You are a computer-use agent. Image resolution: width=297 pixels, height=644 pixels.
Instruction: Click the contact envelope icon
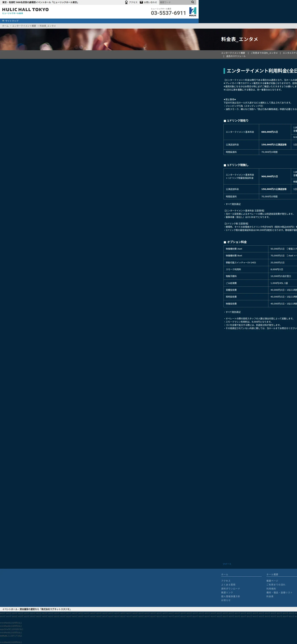click(x=141, y=2)
